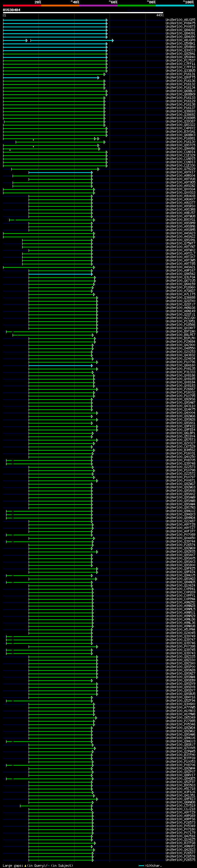Select hit UniRef100_P26667
The image size is (197, 868).
180,389
